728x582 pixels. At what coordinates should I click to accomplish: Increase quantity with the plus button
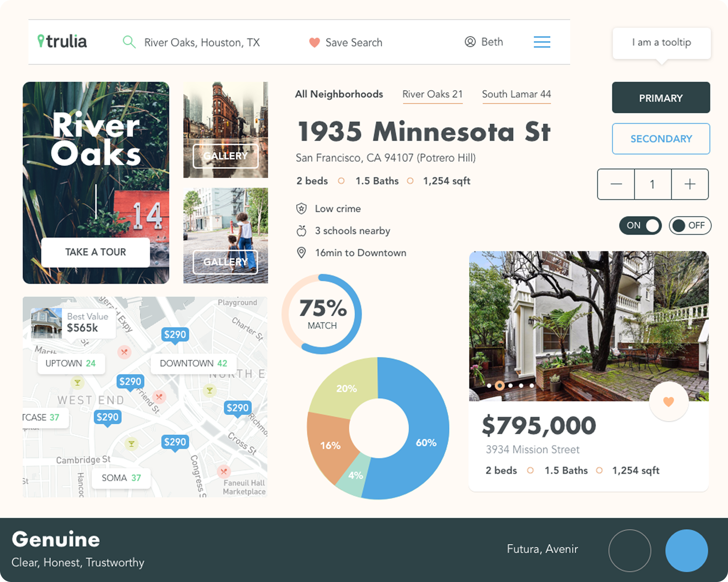point(690,184)
